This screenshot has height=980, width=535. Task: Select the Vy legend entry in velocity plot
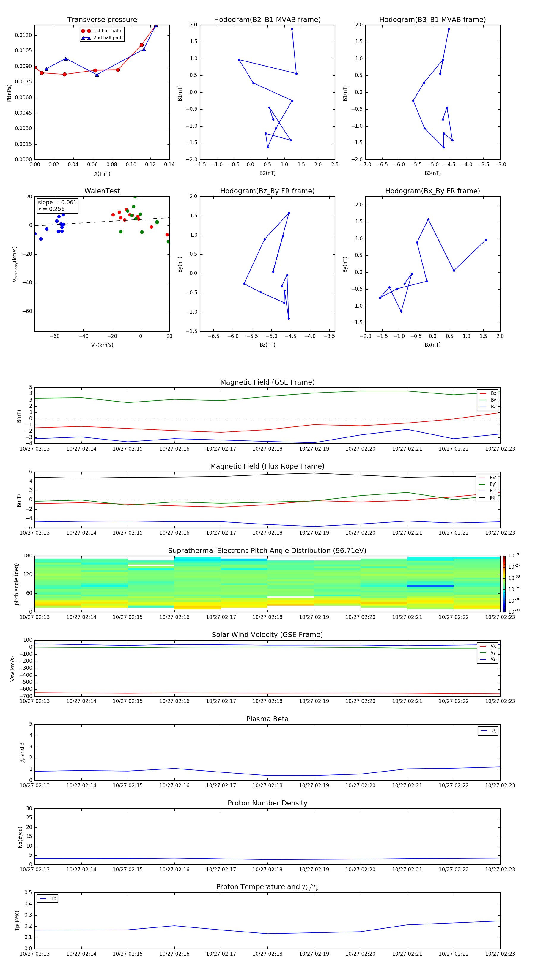[488, 653]
